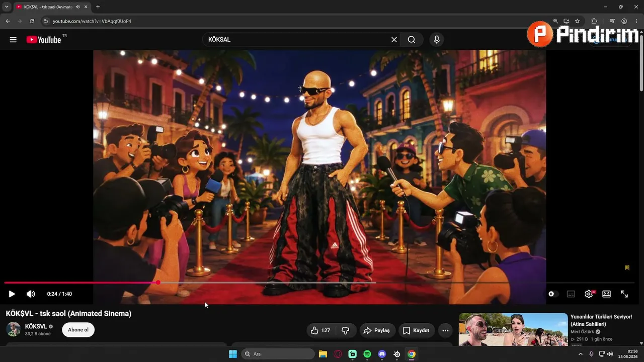Go forward to the next page

[x=20, y=21]
